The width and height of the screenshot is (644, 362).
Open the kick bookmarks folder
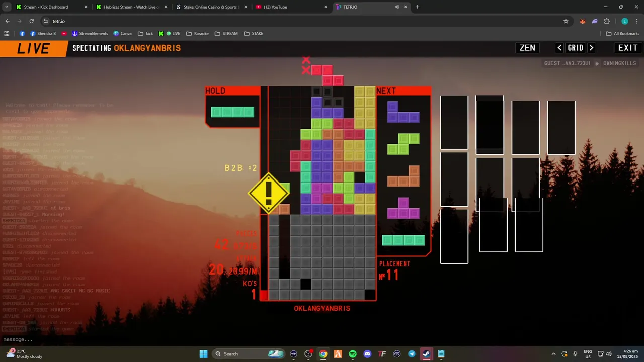[145, 34]
